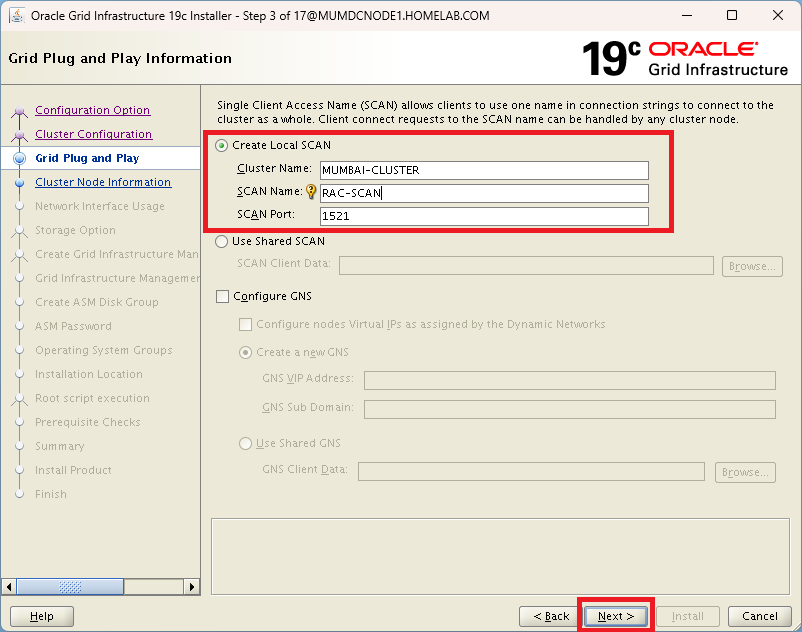
Task: Go to Cluster Configuration step
Action: [93, 134]
